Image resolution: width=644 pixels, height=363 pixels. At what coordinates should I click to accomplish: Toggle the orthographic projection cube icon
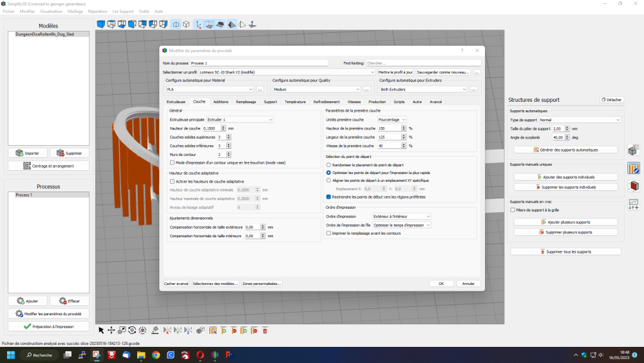(x=186, y=25)
